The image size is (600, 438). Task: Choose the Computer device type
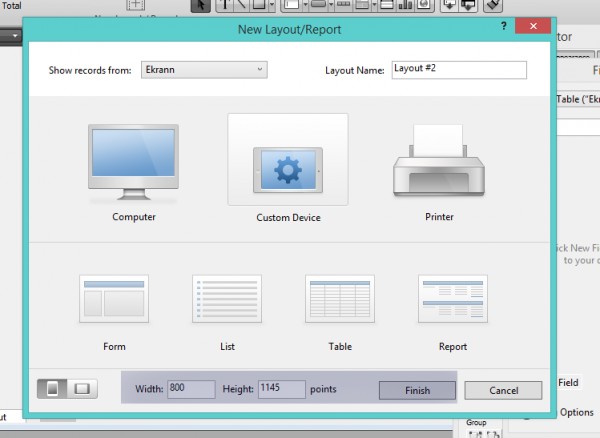tap(133, 171)
